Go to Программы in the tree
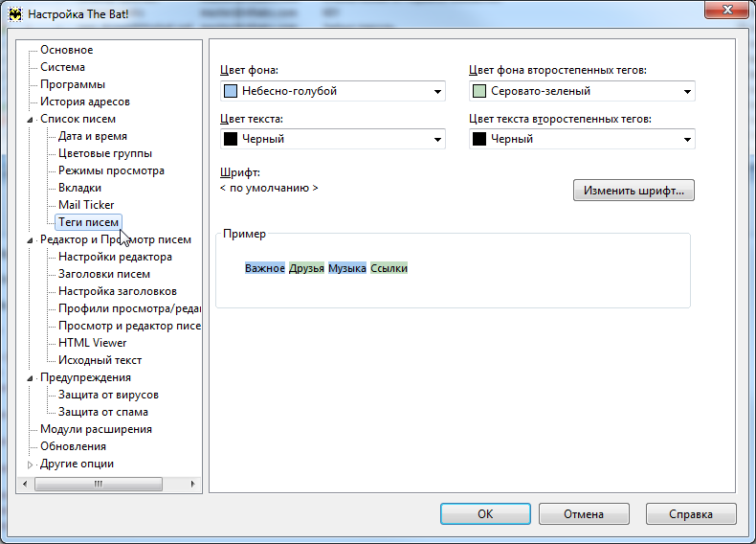This screenshot has height=544, width=756. click(x=73, y=84)
